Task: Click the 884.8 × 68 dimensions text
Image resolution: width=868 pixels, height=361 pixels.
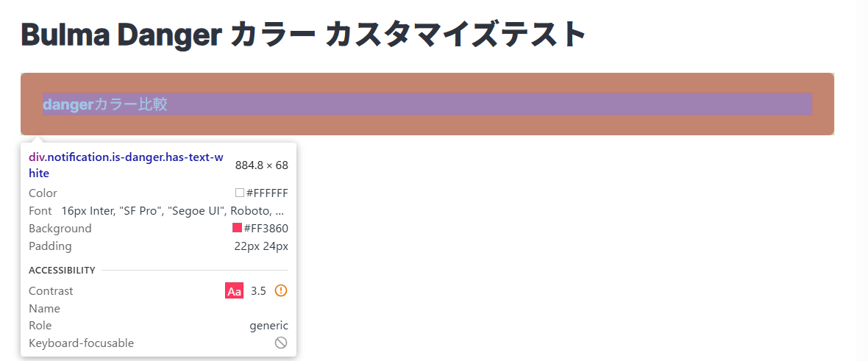Action: pyautogui.click(x=261, y=165)
